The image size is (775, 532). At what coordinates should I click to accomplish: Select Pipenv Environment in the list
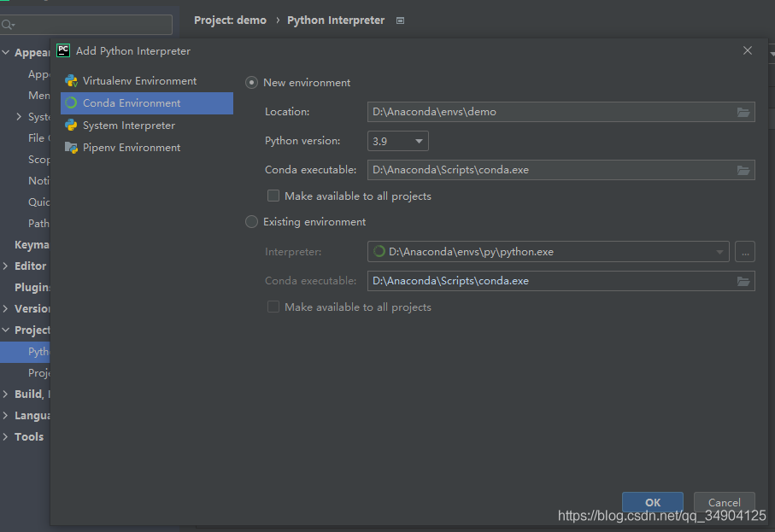[131, 148]
